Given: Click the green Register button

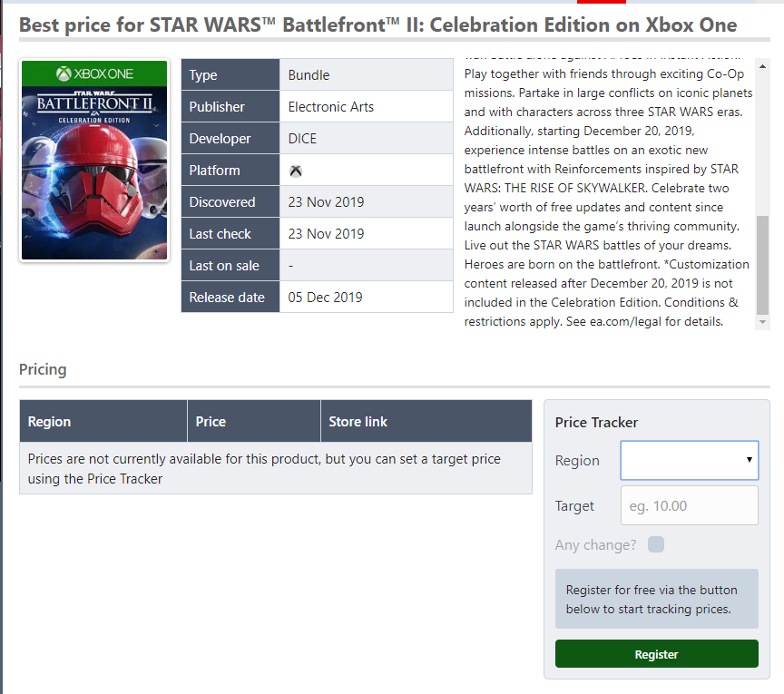Looking at the screenshot, I should [656, 654].
